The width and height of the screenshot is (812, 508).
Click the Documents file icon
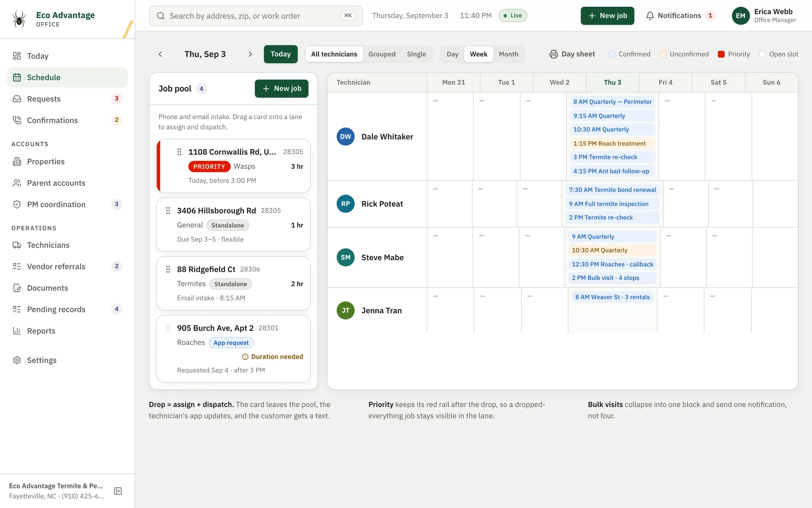click(17, 288)
